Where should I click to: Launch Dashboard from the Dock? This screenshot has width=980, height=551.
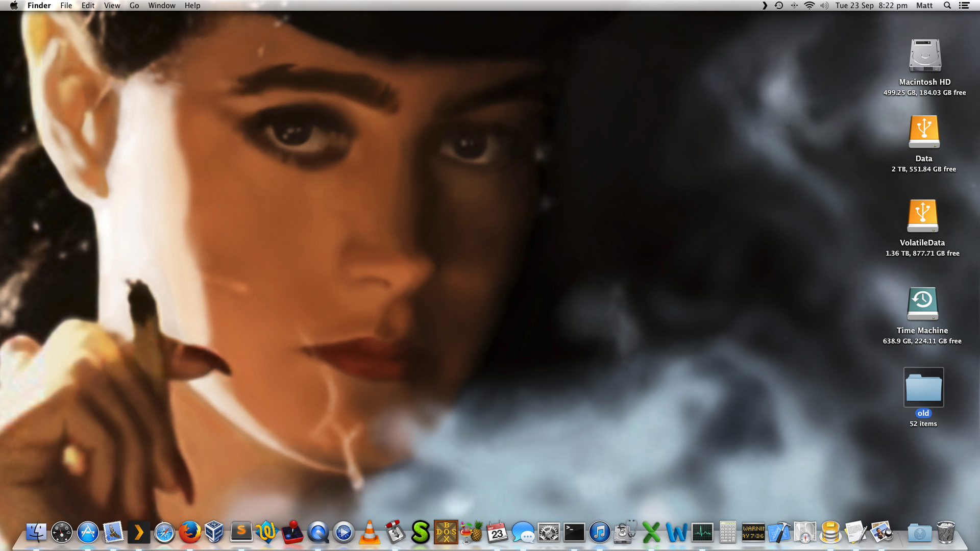(x=62, y=533)
